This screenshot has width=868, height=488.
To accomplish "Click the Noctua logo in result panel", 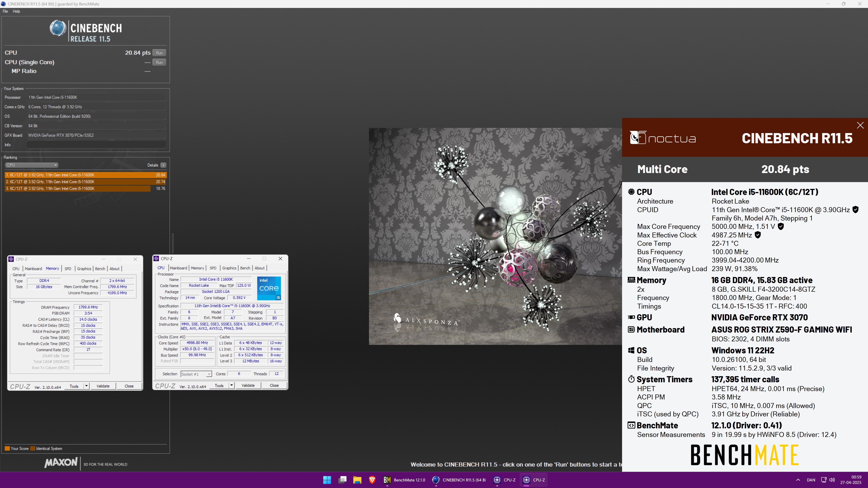I will [663, 137].
